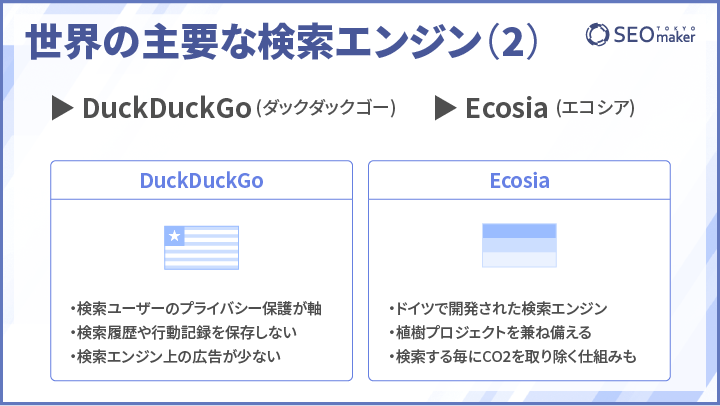Image resolution: width=720 pixels, height=406 pixels.
Task: Select the blue Ecosia card header
Action: click(519, 180)
